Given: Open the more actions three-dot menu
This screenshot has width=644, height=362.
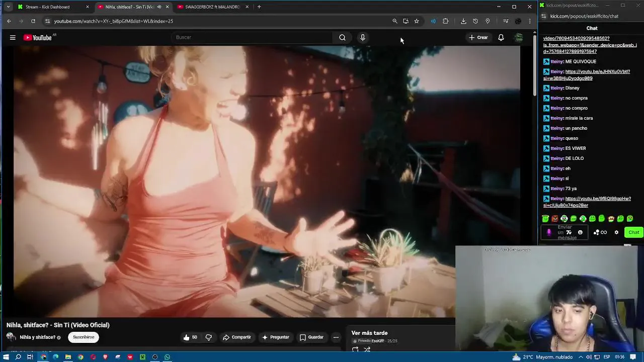Looking at the screenshot, I should pos(336,337).
